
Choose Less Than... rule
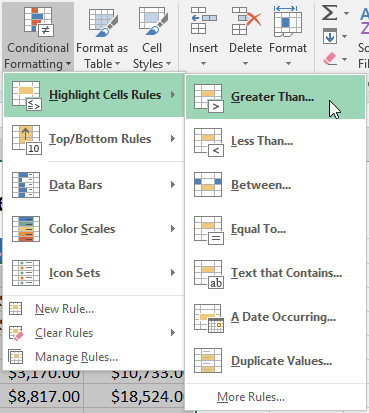tap(275, 141)
